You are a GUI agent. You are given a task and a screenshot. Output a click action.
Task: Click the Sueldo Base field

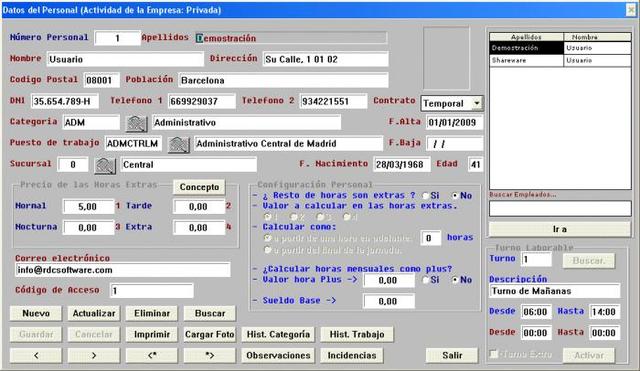click(389, 302)
